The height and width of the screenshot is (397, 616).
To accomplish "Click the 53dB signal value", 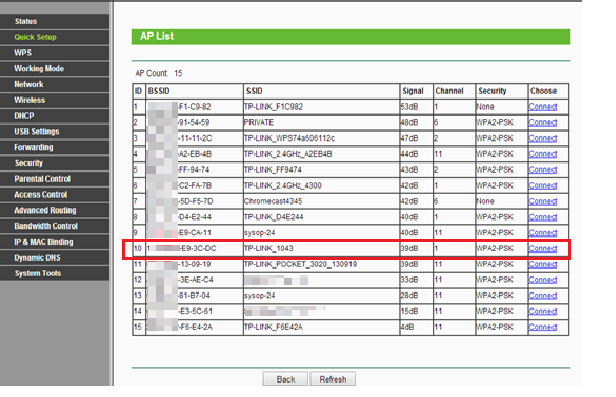I will [x=409, y=107].
